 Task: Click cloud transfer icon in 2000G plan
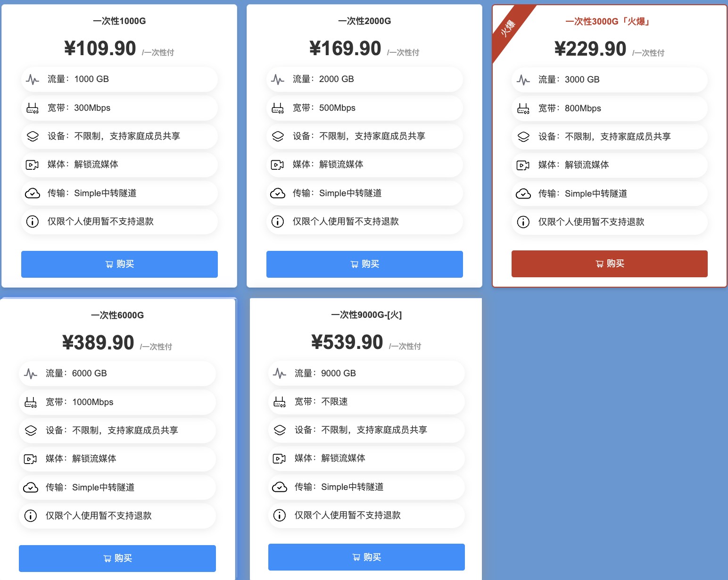(x=278, y=193)
